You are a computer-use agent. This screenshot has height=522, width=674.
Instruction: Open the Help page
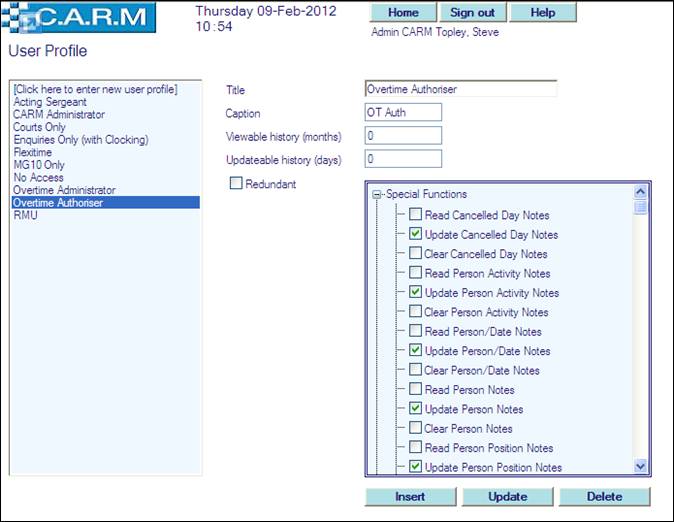[543, 13]
